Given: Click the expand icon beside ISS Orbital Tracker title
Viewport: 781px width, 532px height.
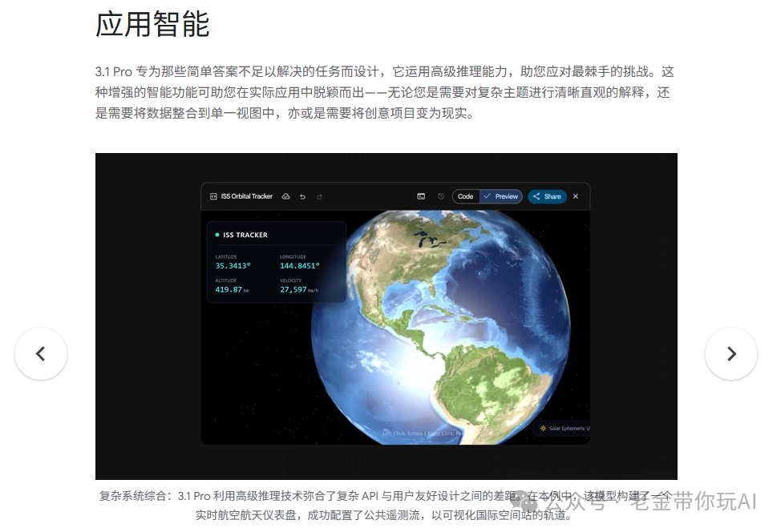Looking at the screenshot, I should (x=212, y=196).
